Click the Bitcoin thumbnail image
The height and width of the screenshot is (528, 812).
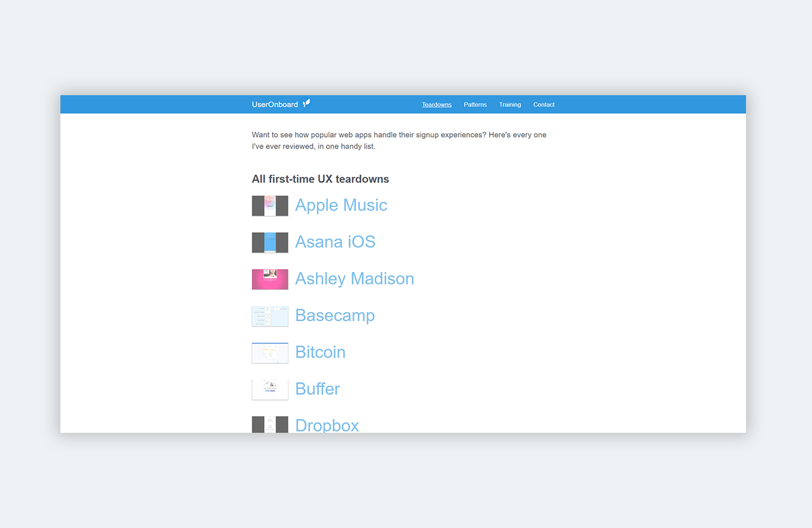tap(270, 353)
